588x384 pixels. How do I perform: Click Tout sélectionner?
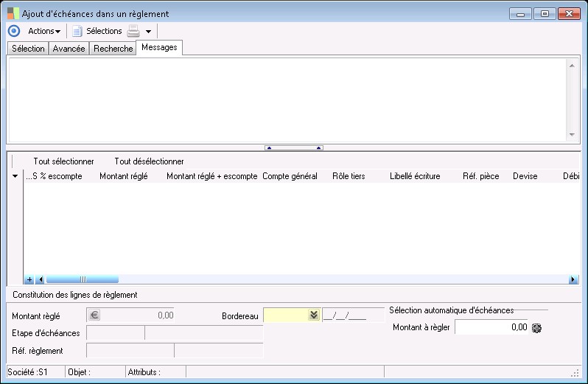click(63, 161)
